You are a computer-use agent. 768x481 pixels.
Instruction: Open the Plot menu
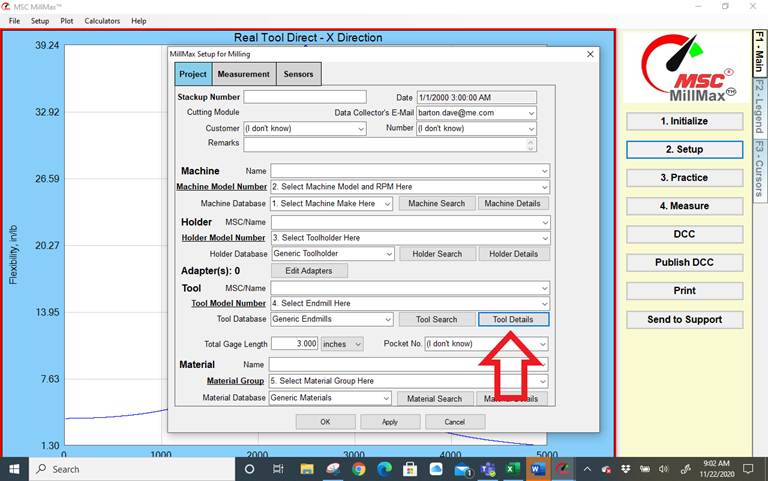coord(67,21)
